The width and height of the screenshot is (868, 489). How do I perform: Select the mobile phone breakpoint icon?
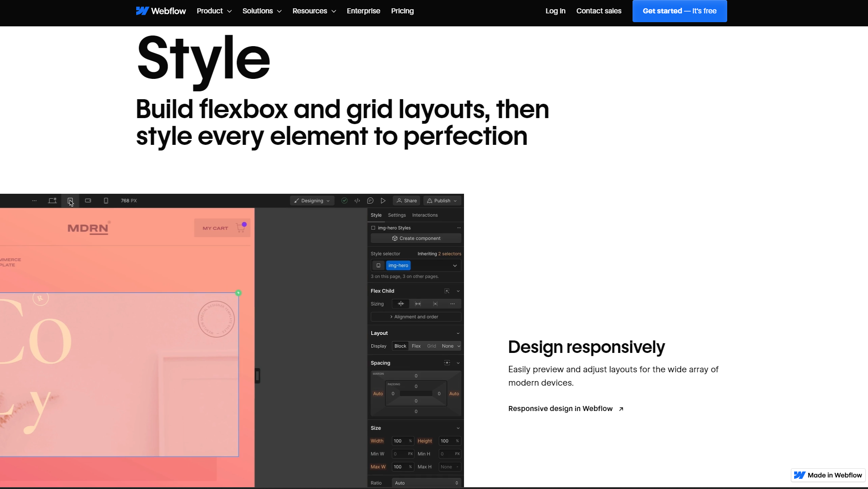tap(106, 201)
